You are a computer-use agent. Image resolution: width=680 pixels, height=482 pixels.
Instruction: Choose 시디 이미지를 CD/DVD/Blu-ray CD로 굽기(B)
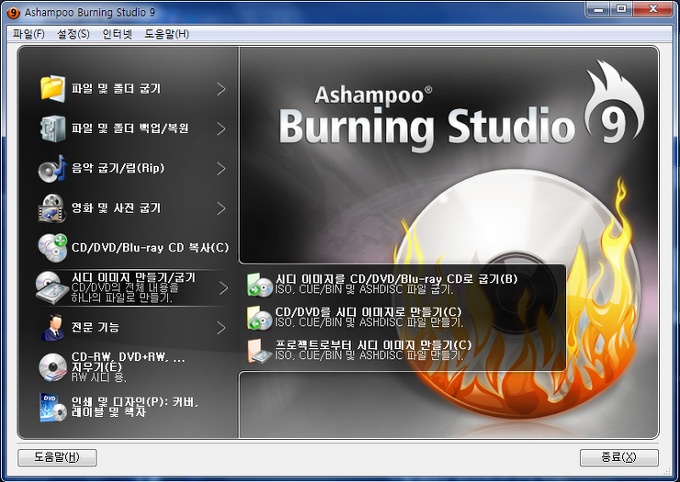tap(396, 279)
